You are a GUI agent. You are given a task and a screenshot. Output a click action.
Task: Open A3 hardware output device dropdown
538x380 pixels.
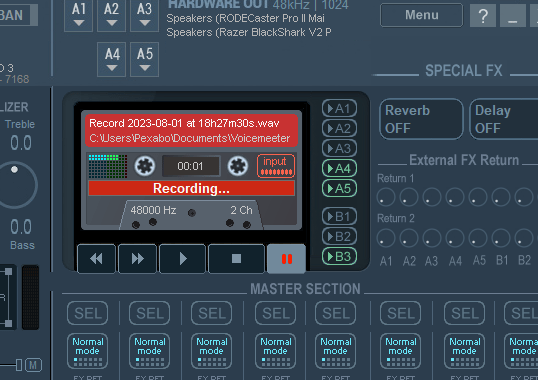pyautogui.click(x=144, y=15)
